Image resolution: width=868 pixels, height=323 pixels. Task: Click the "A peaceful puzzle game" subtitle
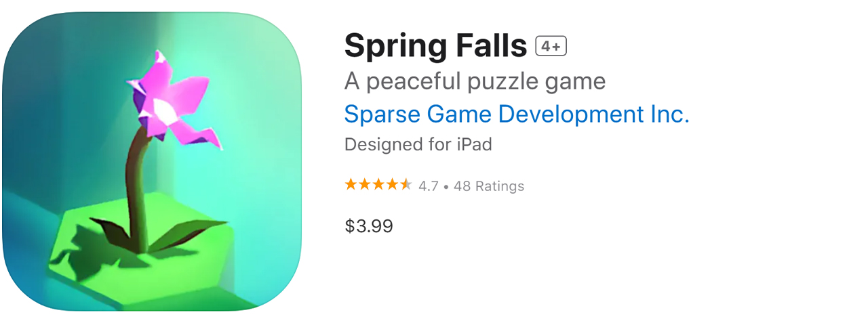475,82
